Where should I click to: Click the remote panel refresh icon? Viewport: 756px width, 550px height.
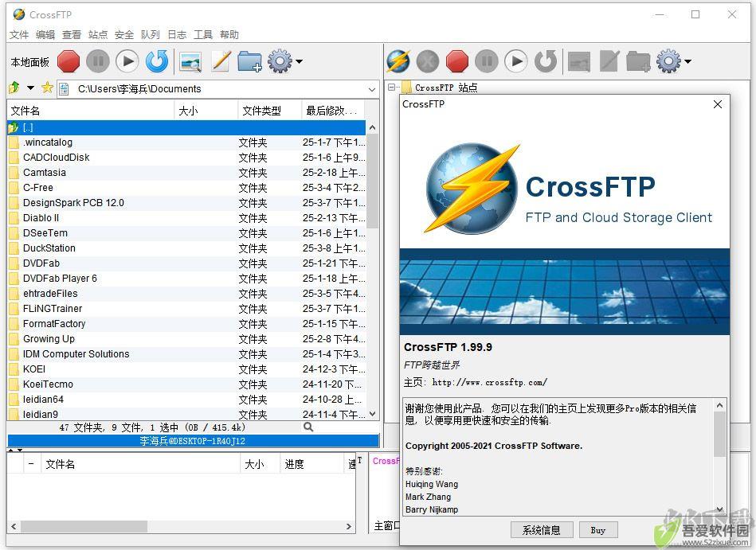pyautogui.click(x=546, y=61)
